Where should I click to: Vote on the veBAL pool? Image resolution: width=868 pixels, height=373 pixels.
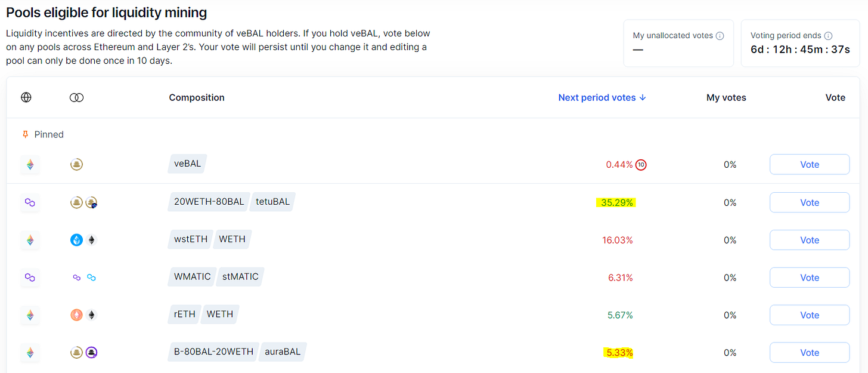tap(810, 164)
